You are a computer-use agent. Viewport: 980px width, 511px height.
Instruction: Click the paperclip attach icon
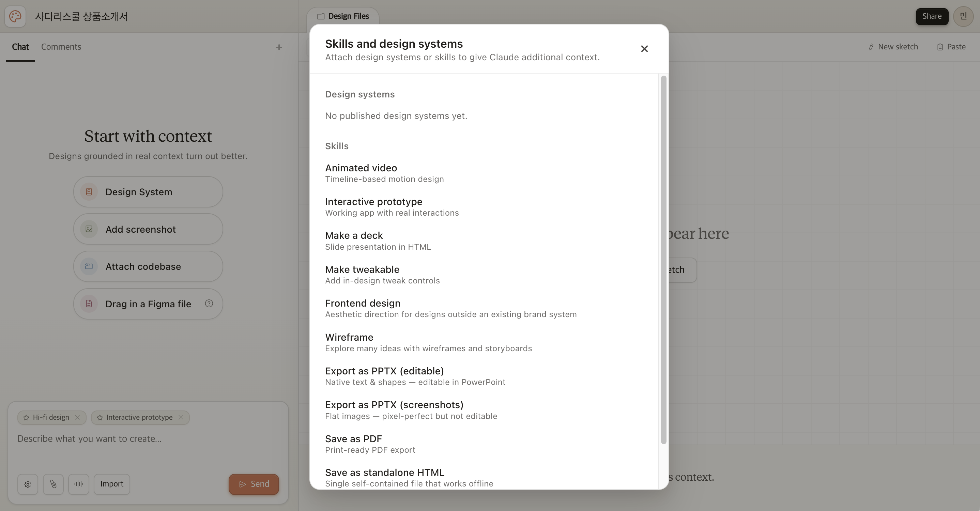click(x=53, y=484)
